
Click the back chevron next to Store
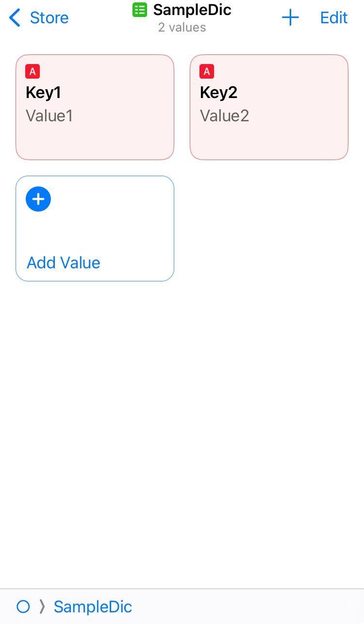(x=14, y=17)
